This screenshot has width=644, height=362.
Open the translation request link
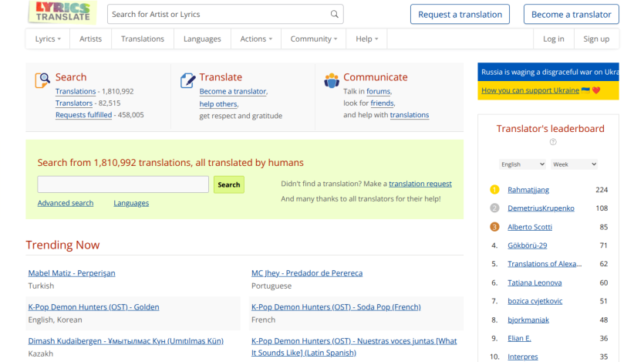click(420, 184)
